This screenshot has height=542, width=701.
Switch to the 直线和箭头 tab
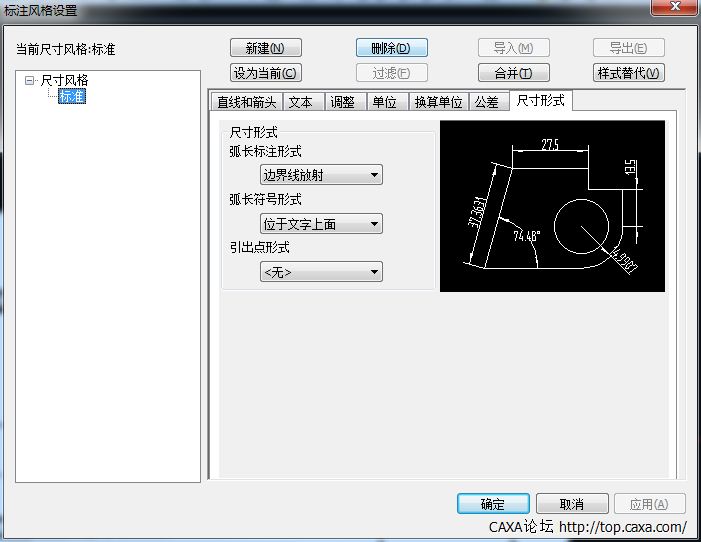247,102
